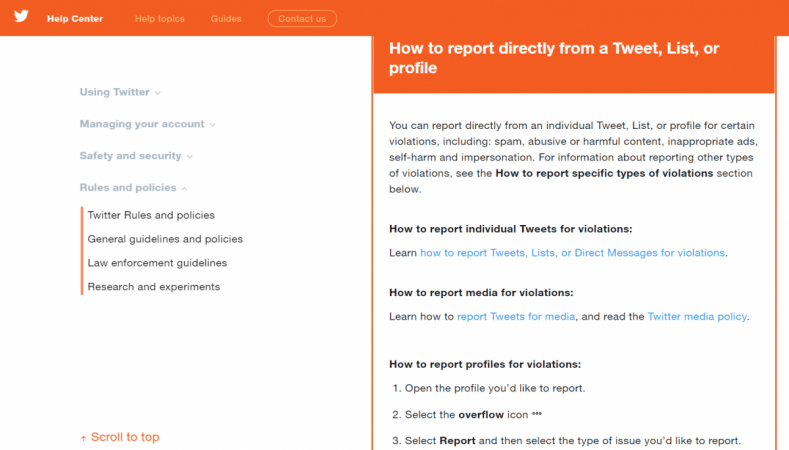This screenshot has height=450, width=789.
Task: Click the text How to report individual Tweets for violations
Action: (511, 229)
